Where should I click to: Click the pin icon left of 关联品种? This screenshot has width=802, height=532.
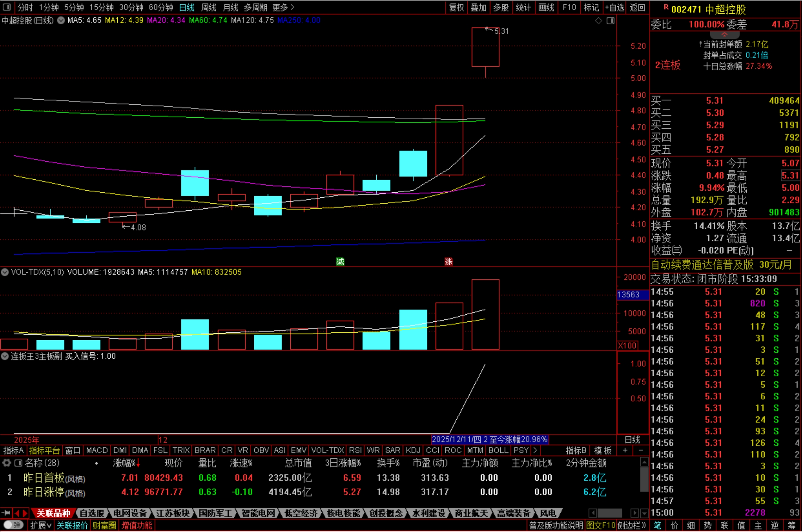coord(6,513)
